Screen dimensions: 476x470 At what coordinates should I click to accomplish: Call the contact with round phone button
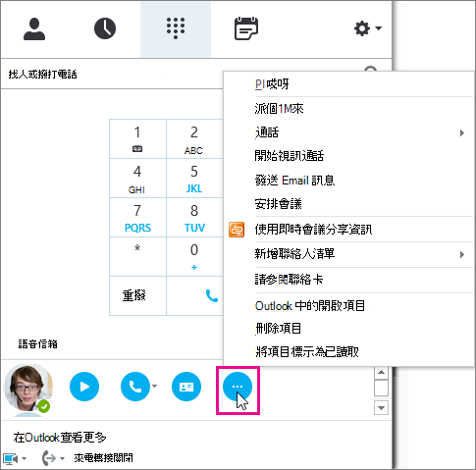pyautogui.click(x=135, y=387)
